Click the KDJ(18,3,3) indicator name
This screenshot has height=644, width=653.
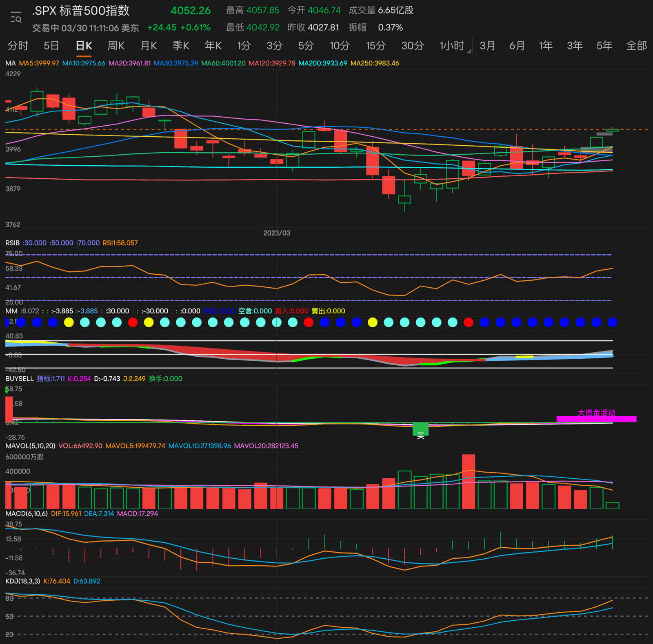click(x=23, y=581)
